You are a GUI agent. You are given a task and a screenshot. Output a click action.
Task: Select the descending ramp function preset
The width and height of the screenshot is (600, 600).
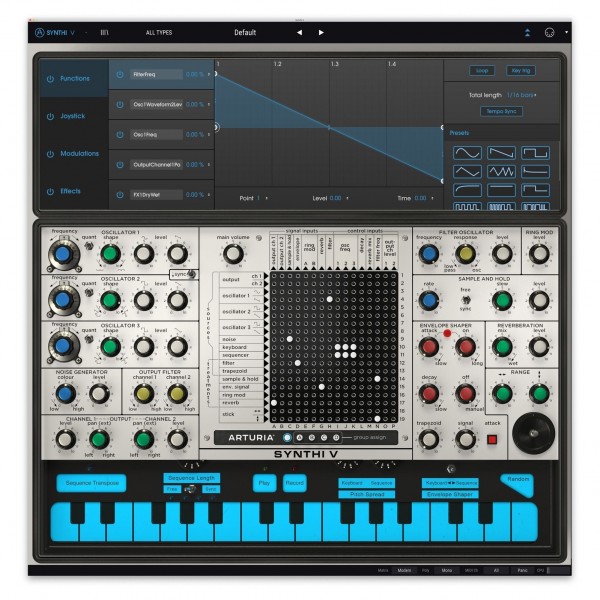tap(501, 153)
